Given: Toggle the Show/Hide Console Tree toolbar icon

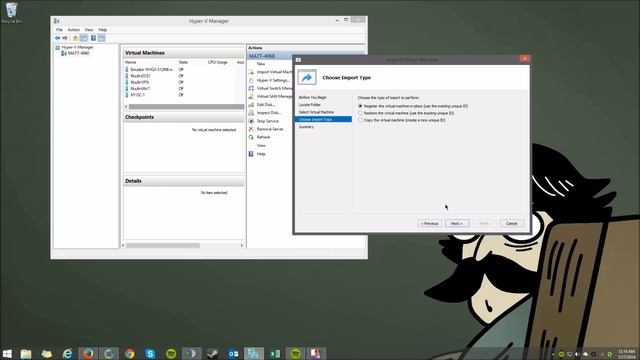Looking at the screenshot, I should click(x=84, y=38).
